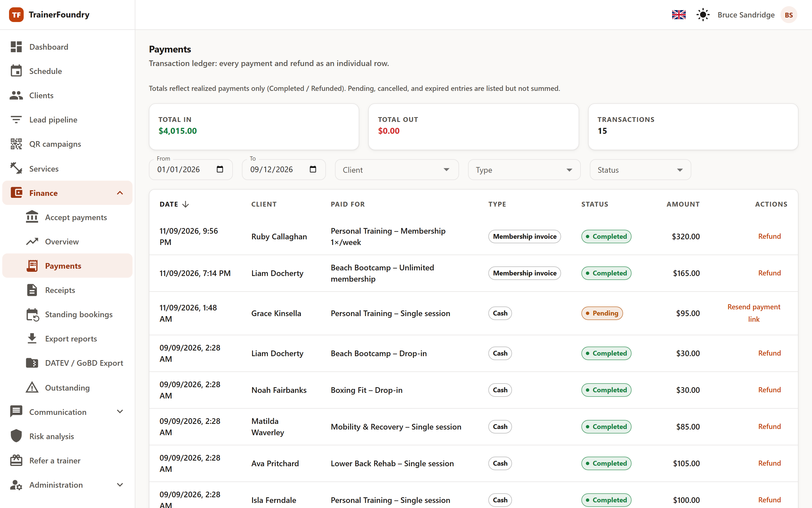Click the QR campaigns code icon
812x508 pixels.
16,144
